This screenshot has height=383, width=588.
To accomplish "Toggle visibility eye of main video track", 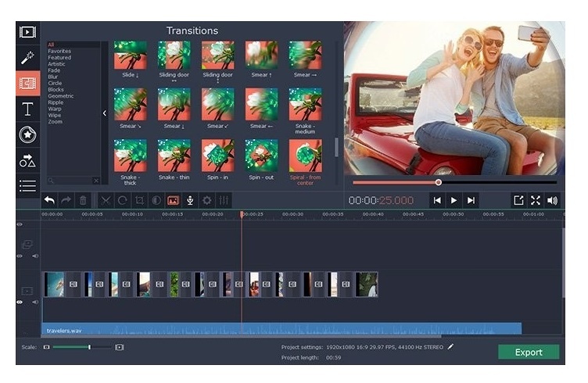I will [x=20, y=302].
